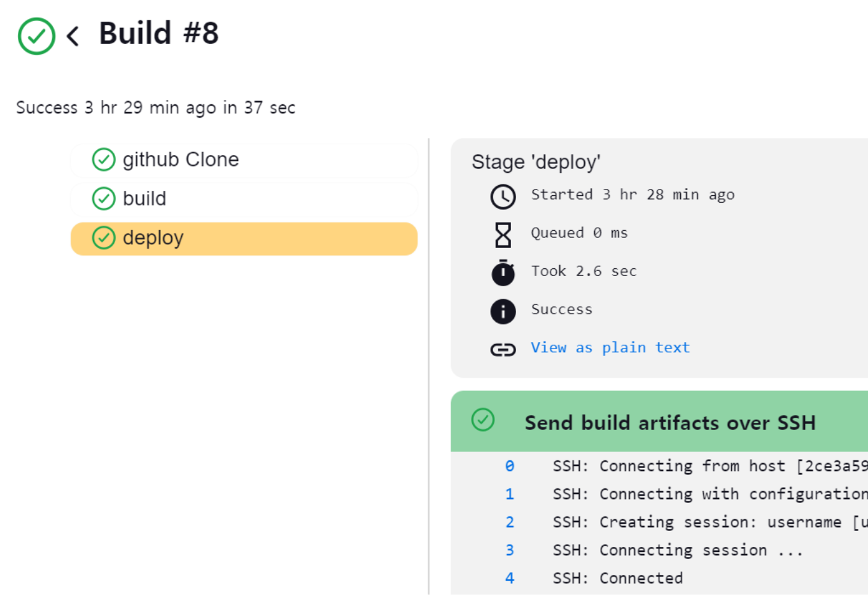
Task: Click the hourglass icon next to Queued
Action: click(503, 235)
